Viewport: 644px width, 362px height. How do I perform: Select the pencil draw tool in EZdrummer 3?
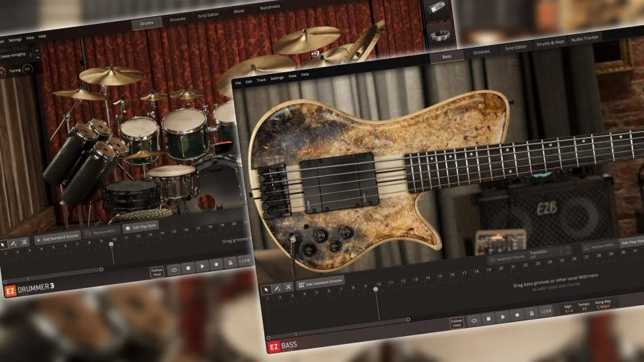click(14, 243)
